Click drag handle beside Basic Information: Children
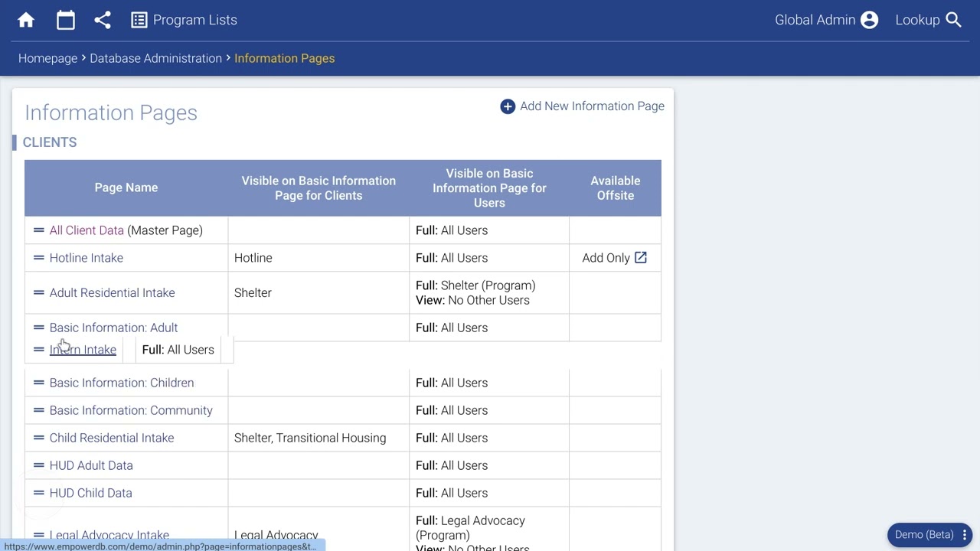Viewport: 980px width, 551px height. coord(38,383)
